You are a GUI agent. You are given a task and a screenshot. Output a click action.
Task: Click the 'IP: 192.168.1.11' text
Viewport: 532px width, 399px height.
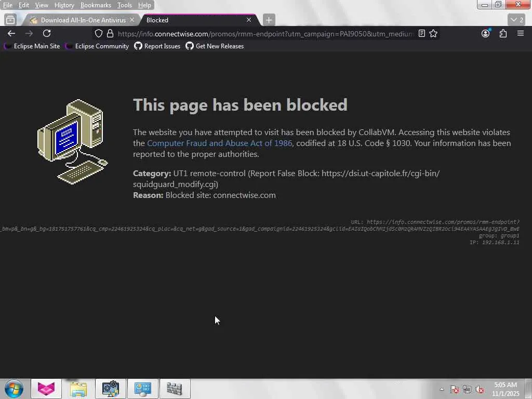(495, 242)
